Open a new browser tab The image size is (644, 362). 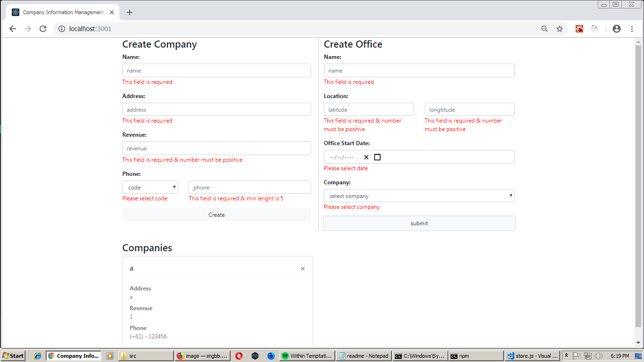[x=130, y=12]
